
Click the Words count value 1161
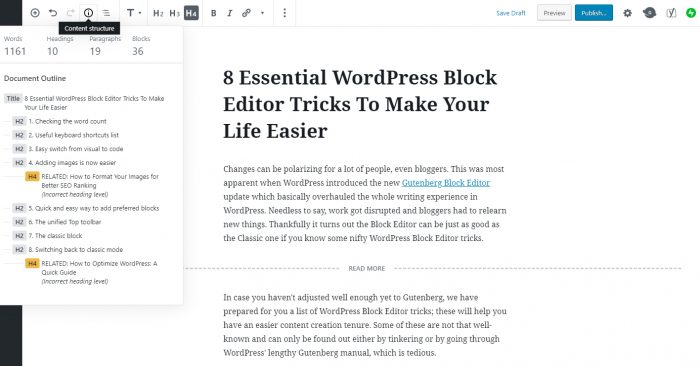click(15, 52)
